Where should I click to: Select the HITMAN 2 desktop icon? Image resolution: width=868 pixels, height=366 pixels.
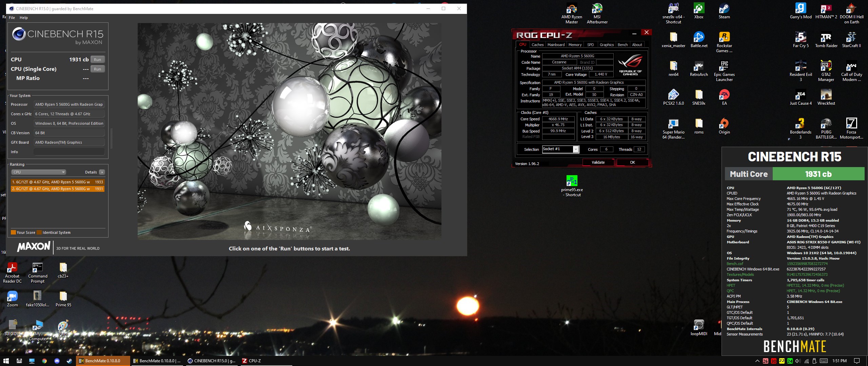(x=826, y=11)
